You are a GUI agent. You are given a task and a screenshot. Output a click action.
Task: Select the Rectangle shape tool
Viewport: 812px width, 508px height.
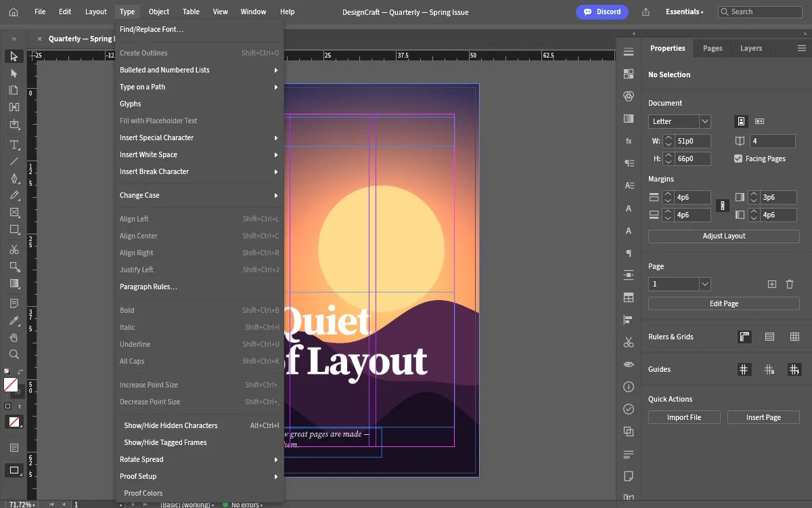(x=14, y=229)
